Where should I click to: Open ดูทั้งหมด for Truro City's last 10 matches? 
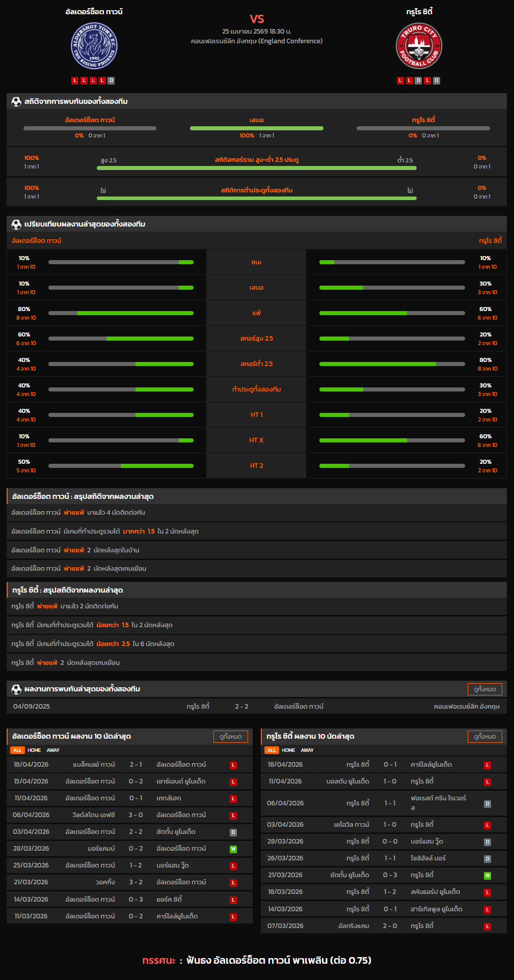point(484,736)
